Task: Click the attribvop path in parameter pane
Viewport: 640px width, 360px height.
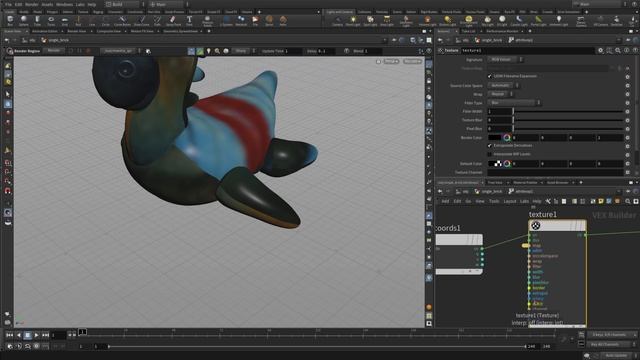Action: pos(521,40)
